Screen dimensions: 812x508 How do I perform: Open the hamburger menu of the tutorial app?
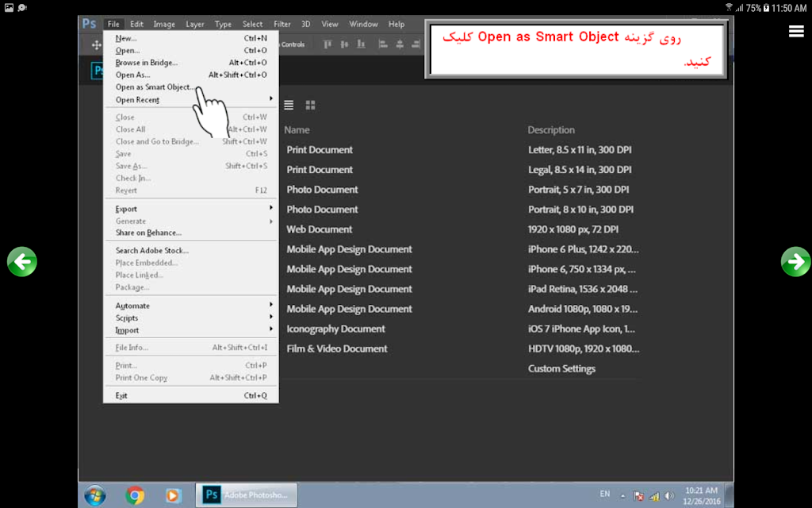click(x=796, y=31)
